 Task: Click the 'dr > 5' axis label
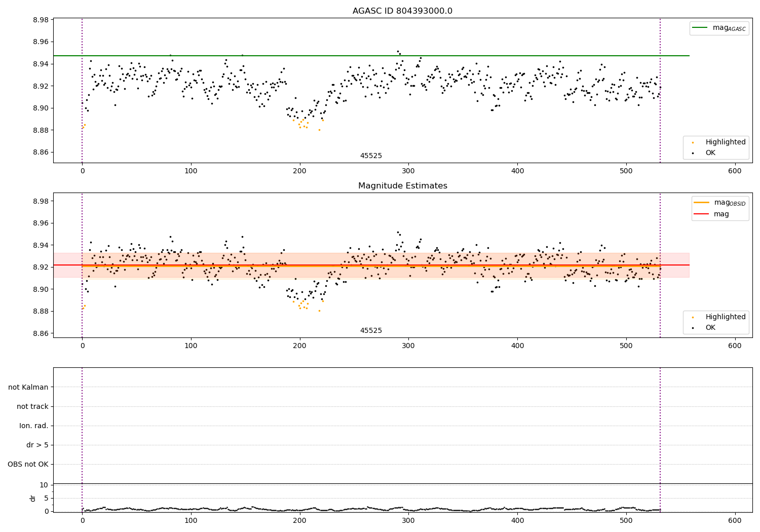coord(37,445)
